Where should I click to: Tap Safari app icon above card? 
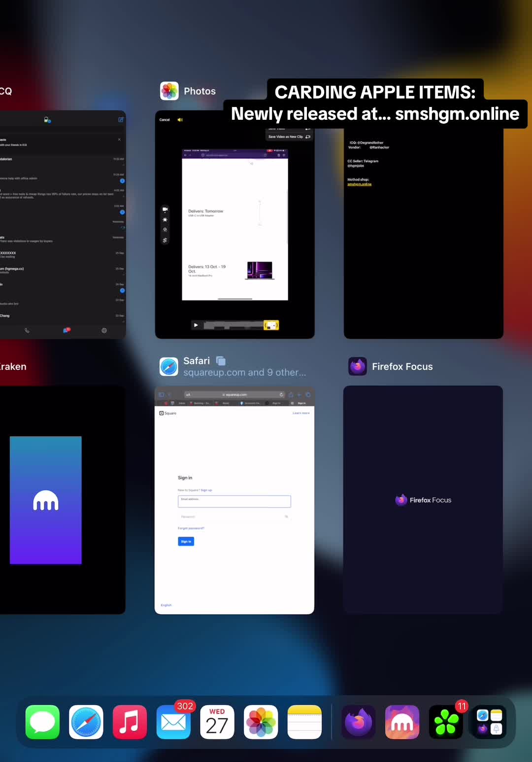(x=169, y=367)
